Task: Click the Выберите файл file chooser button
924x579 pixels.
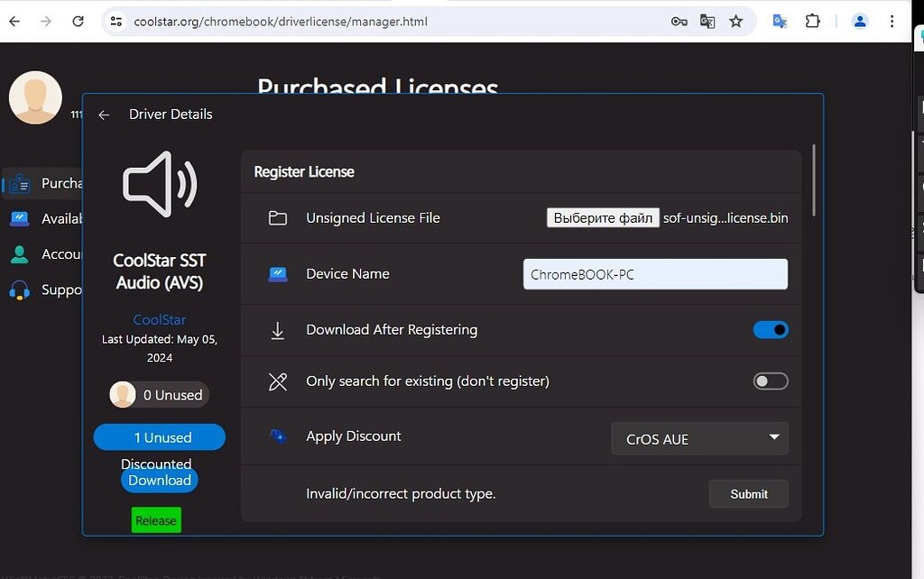Action: pos(603,218)
